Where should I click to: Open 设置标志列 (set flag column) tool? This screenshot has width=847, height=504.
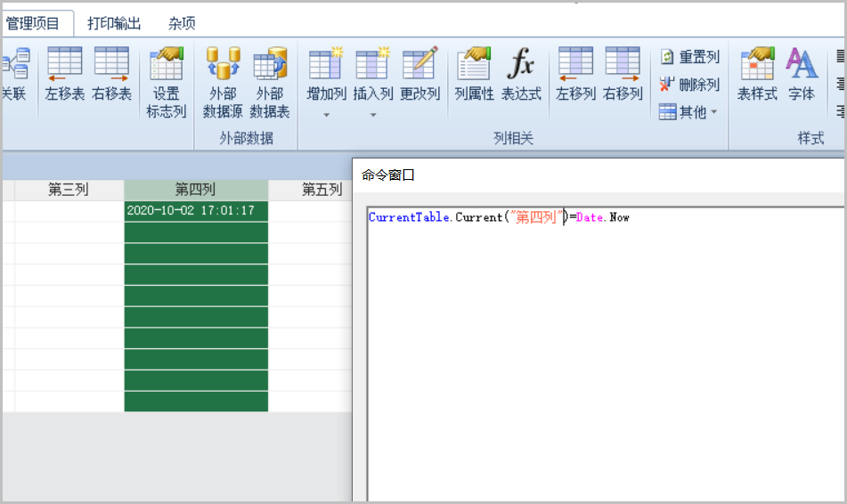coord(167,82)
